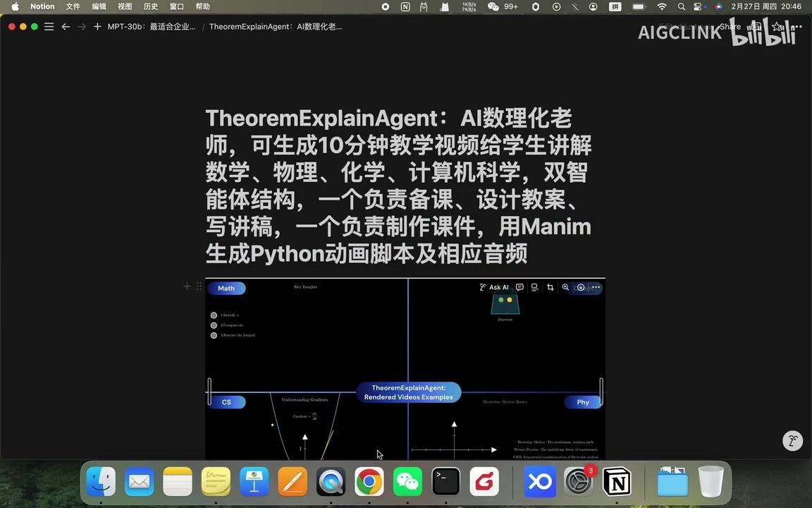Click the Share button
The width and height of the screenshot is (812, 508).
click(729, 26)
